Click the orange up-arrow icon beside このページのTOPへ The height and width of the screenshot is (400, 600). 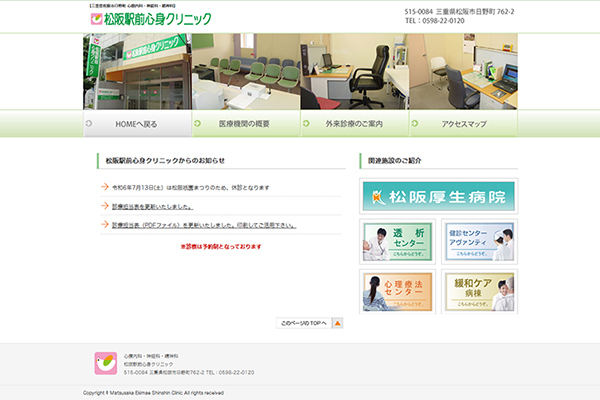(337, 323)
